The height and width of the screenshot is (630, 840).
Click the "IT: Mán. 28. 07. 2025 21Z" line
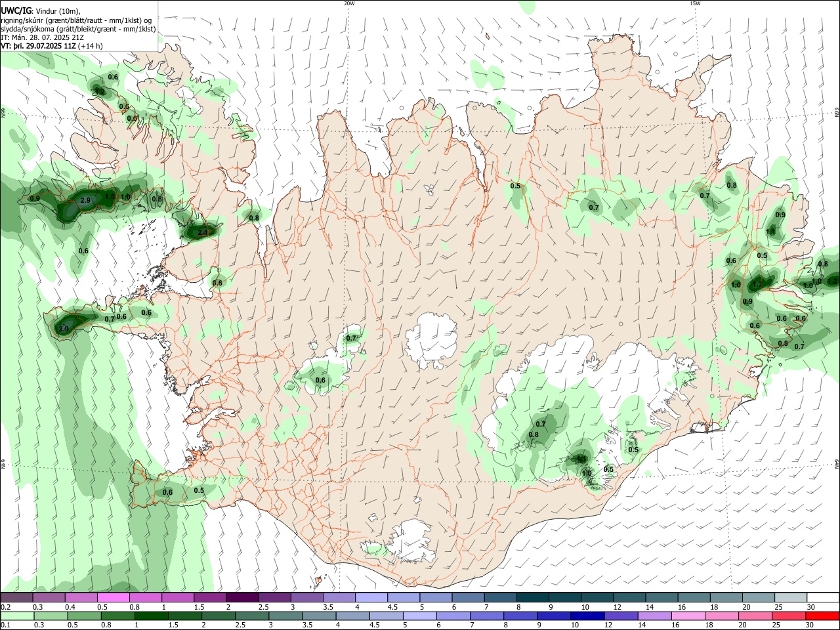[43, 37]
